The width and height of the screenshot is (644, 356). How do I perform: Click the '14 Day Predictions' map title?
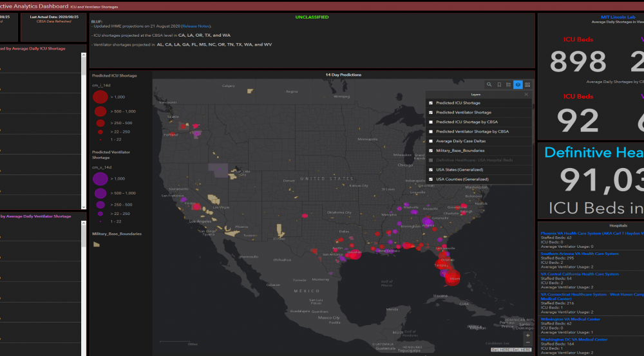click(343, 75)
